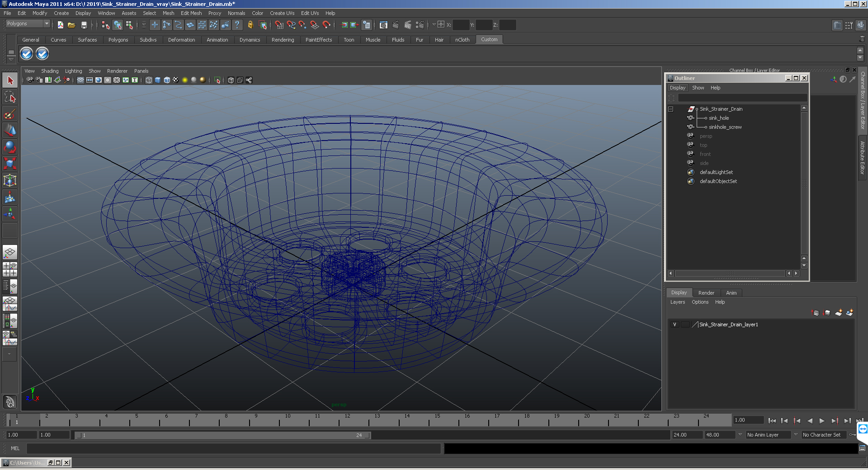Click the Outliner horizontal scrollbar
This screenshot has width=868, height=470.
coord(730,273)
